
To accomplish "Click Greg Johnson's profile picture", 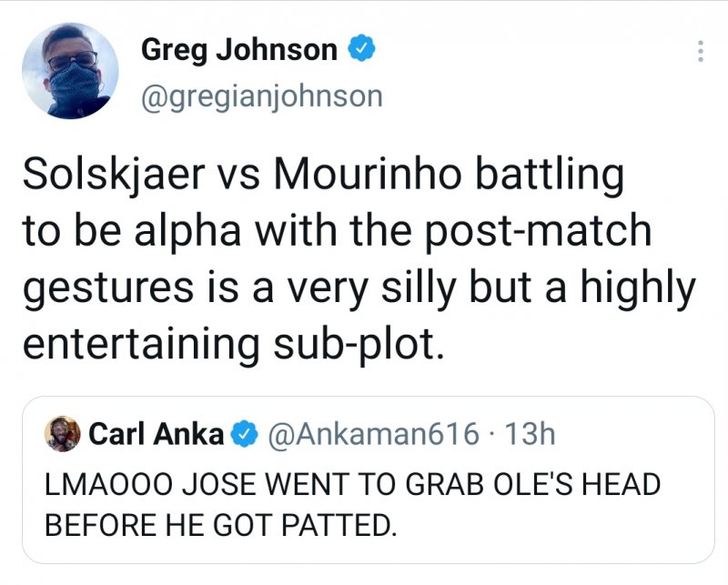I will 70,71.
